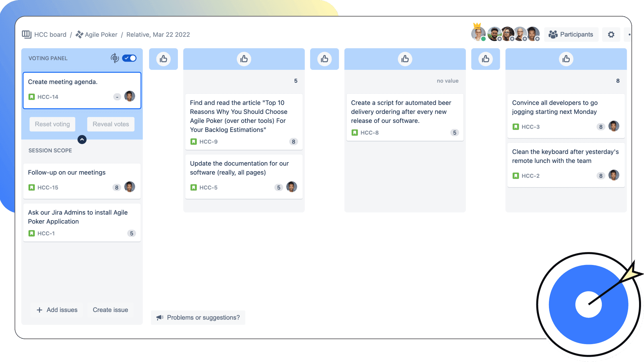Click the HCC board icon

click(28, 35)
